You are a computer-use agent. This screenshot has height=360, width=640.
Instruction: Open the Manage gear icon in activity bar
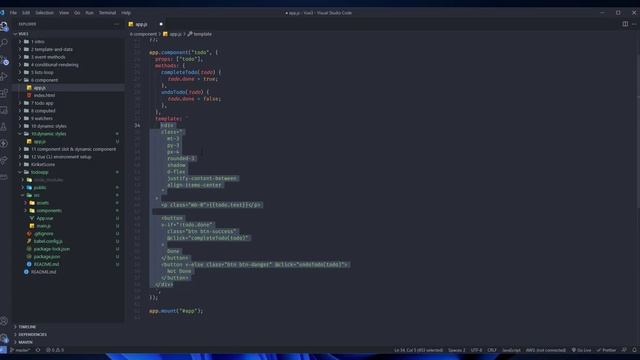tap(4, 338)
